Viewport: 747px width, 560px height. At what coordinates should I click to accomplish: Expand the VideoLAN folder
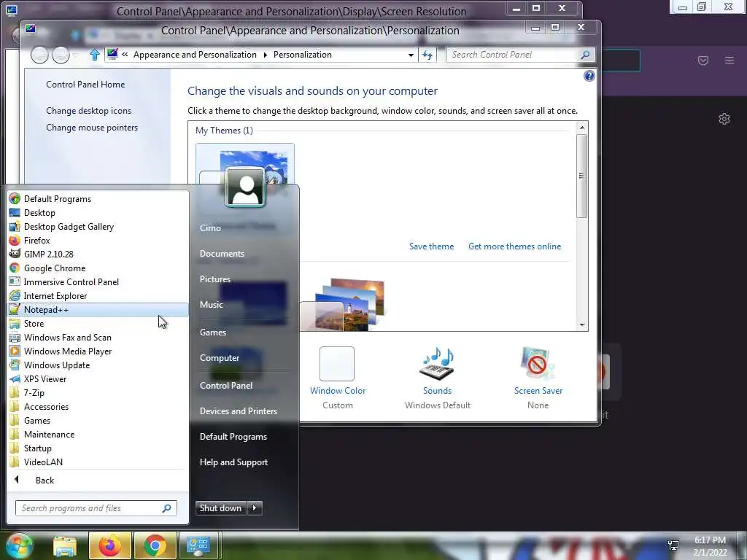coord(43,462)
